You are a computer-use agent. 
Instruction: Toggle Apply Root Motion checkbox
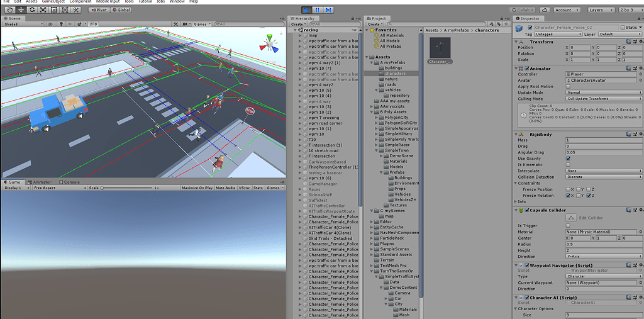pos(569,87)
